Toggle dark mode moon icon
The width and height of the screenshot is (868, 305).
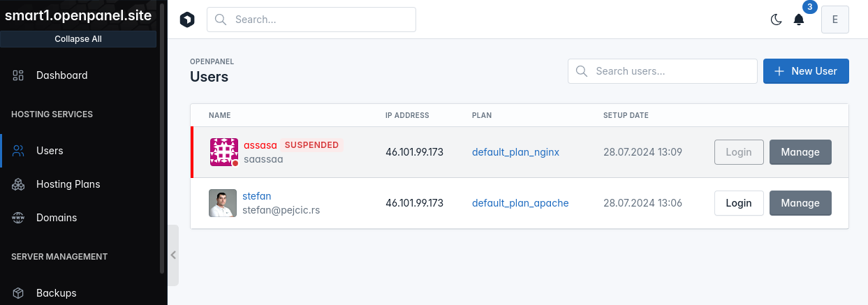776,20
